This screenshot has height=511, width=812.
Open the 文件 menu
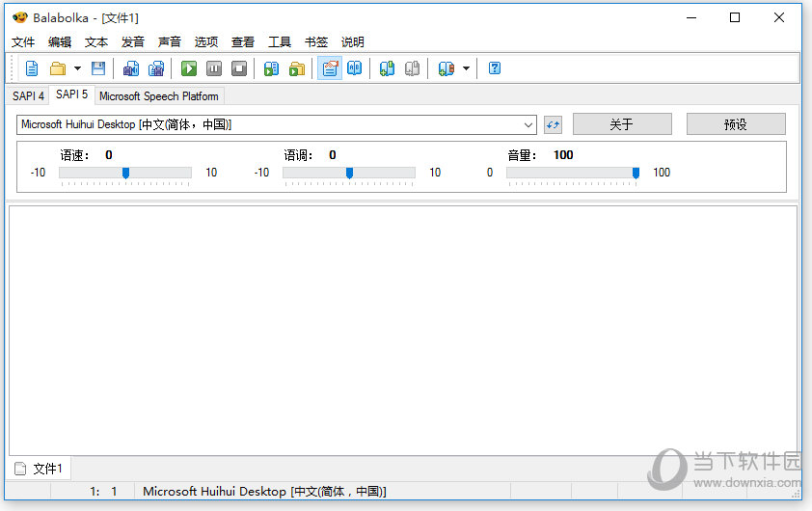coord(23,41)
